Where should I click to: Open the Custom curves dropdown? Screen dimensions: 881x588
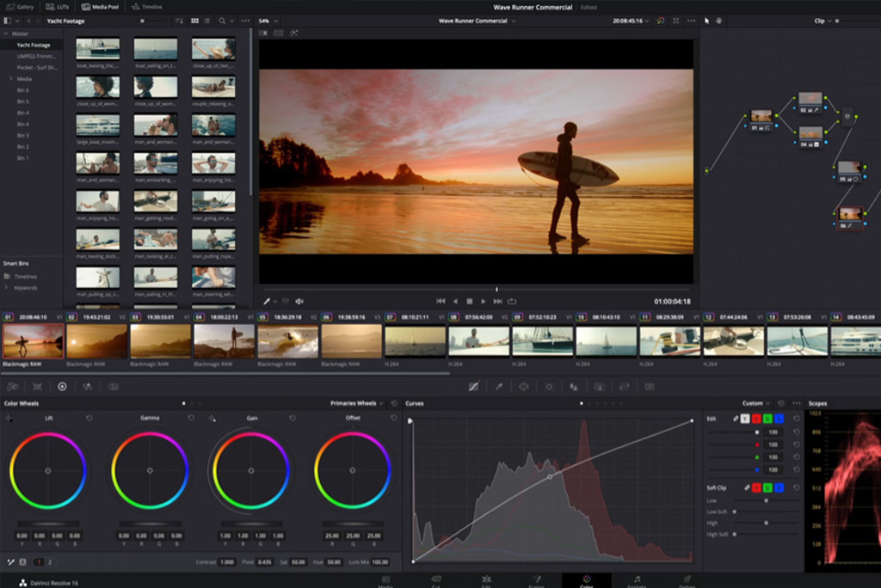tap(755, 403)
